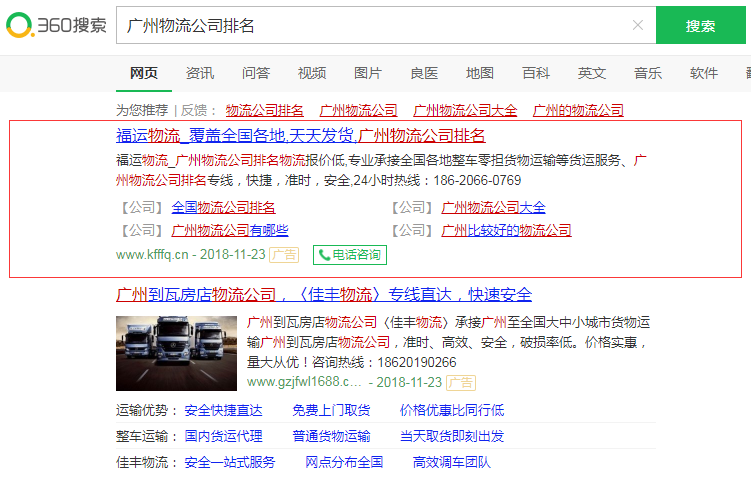This screenshot has height=483, width=751.
Task: Go to the 软件 tab
Action: [704, 73]
